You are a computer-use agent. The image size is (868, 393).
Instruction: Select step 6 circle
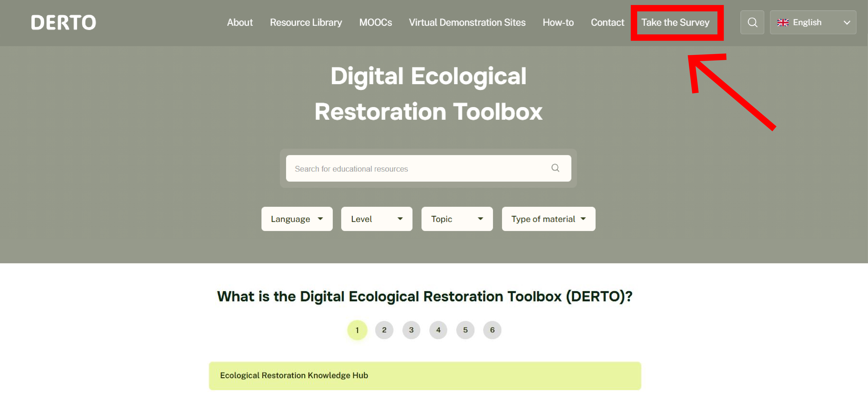(x=492, y=330)
